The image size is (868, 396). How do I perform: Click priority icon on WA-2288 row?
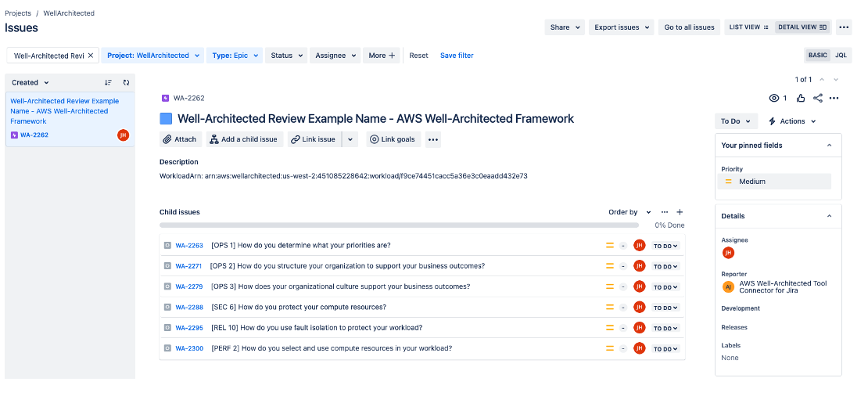609,308
